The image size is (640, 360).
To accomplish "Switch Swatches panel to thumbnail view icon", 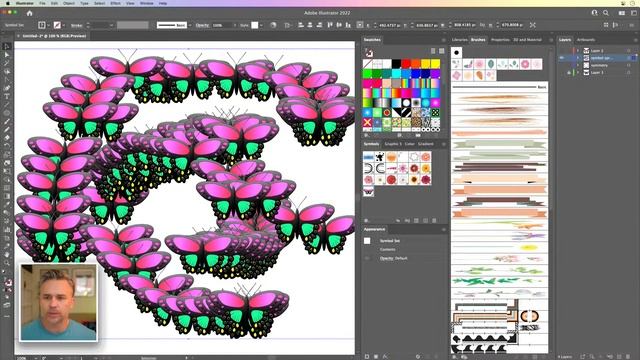I will pyautogui.click(x=442, y=51).
